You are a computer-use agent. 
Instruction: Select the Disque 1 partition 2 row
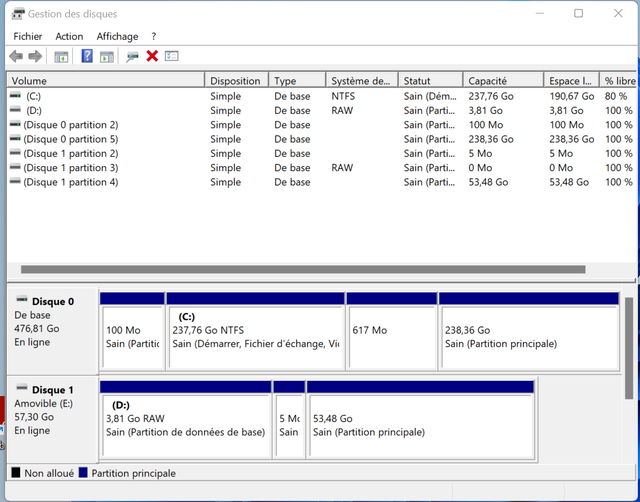point(322,153)
